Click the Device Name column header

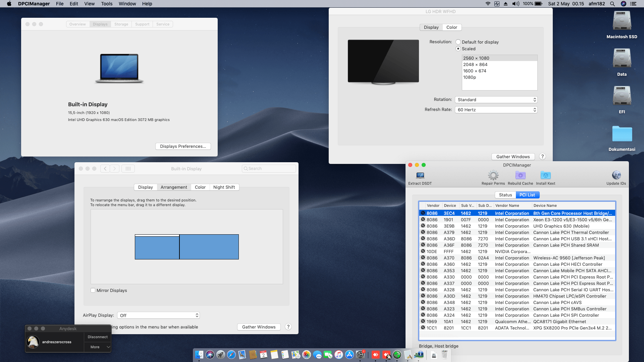pos(573,205)
